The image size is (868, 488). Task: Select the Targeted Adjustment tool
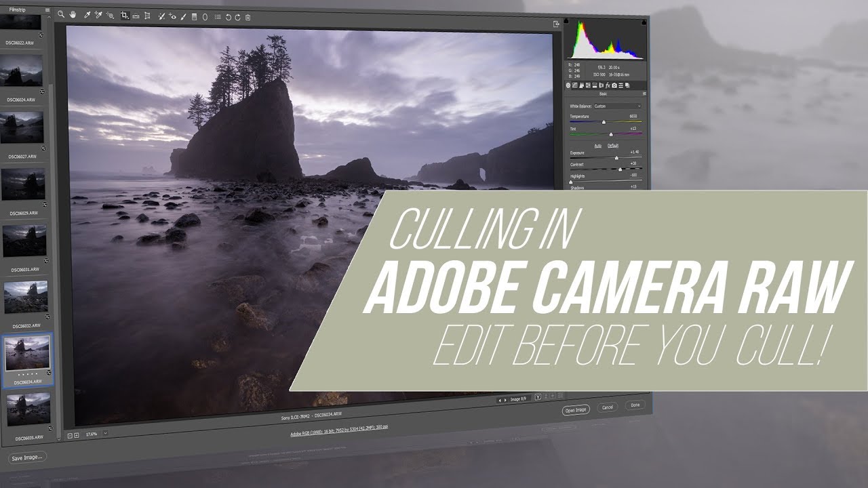coord(110,15)
